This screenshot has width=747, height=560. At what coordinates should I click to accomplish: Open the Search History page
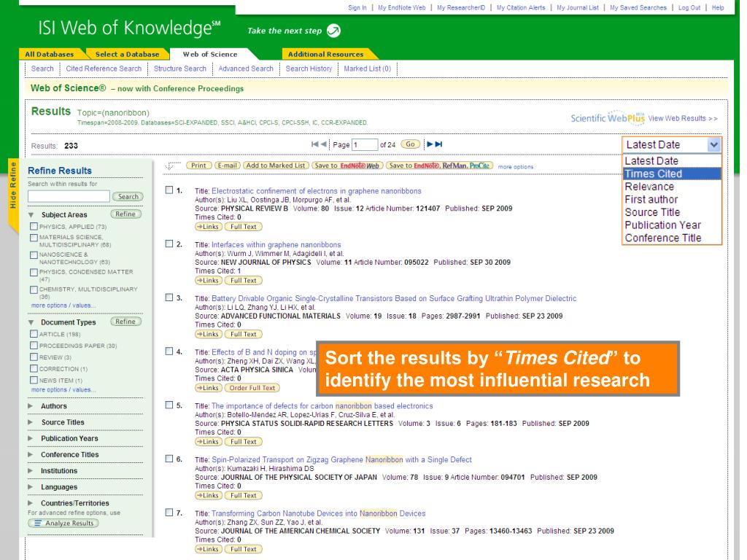pyautogui.click(x=309, y=69)
